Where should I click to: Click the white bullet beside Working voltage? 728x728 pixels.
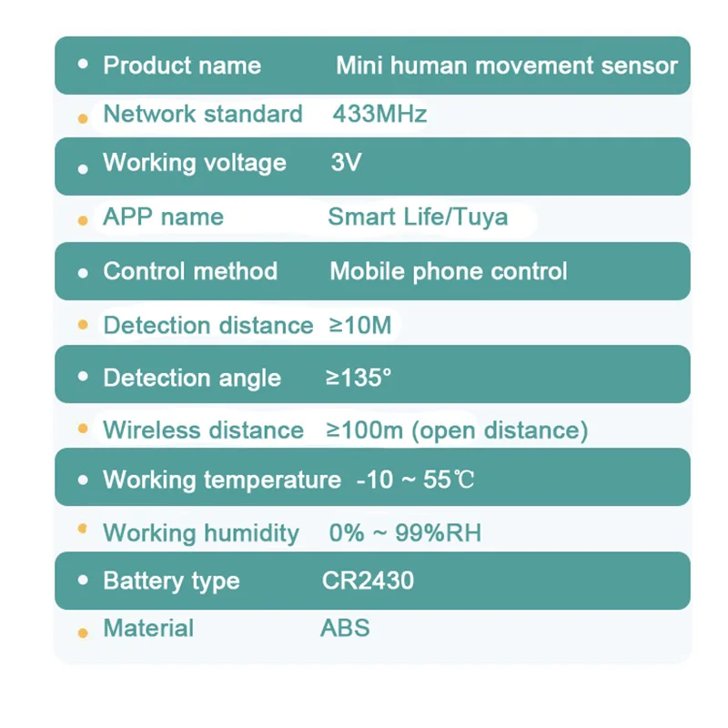(84, 168)
